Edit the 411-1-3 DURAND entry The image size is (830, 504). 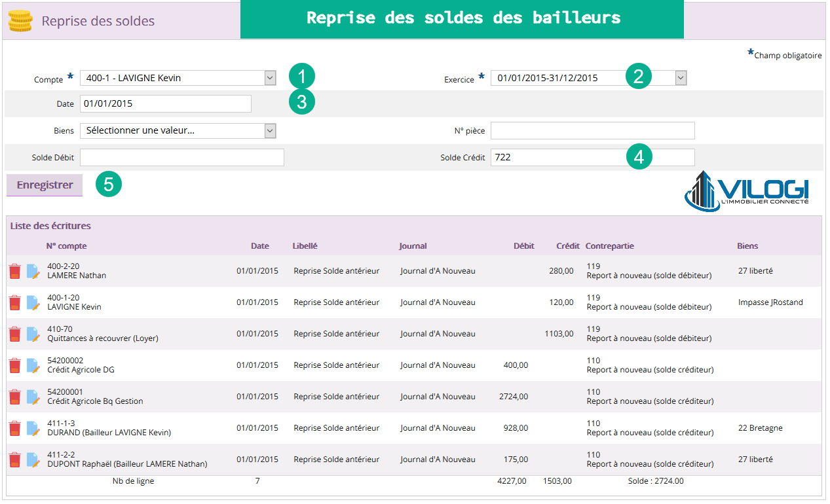(33, 428)
